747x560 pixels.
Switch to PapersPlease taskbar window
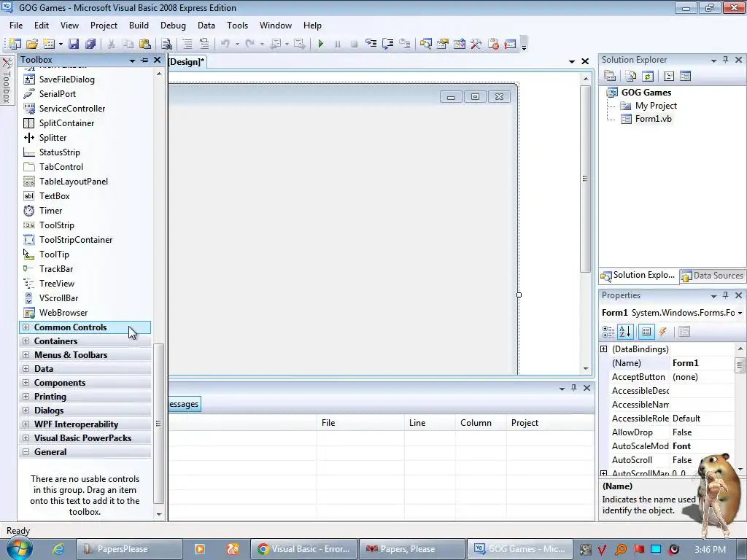pyautogui.click(x=130, y=549)
